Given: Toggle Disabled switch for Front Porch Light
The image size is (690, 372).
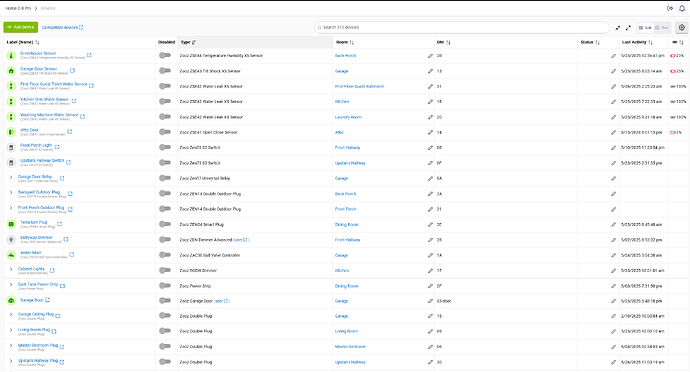Looking at the screenshot, I should coord(165,147).
